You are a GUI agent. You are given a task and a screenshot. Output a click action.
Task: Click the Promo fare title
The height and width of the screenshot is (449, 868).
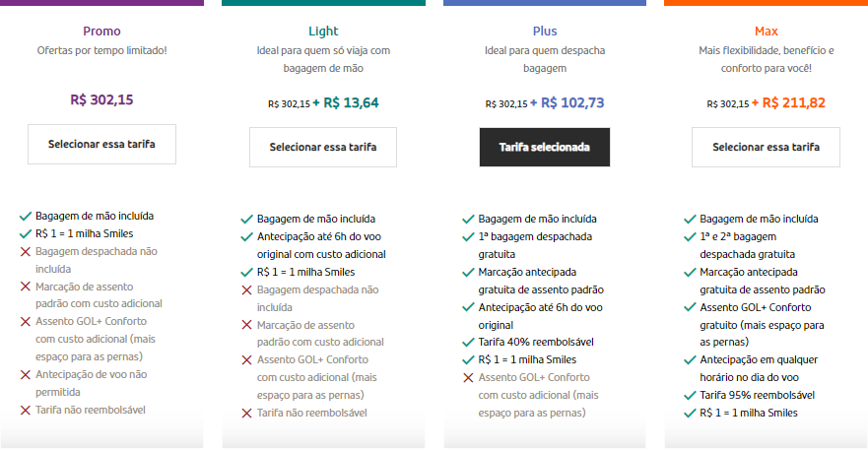pyautogui.click(x=101, y=32)
